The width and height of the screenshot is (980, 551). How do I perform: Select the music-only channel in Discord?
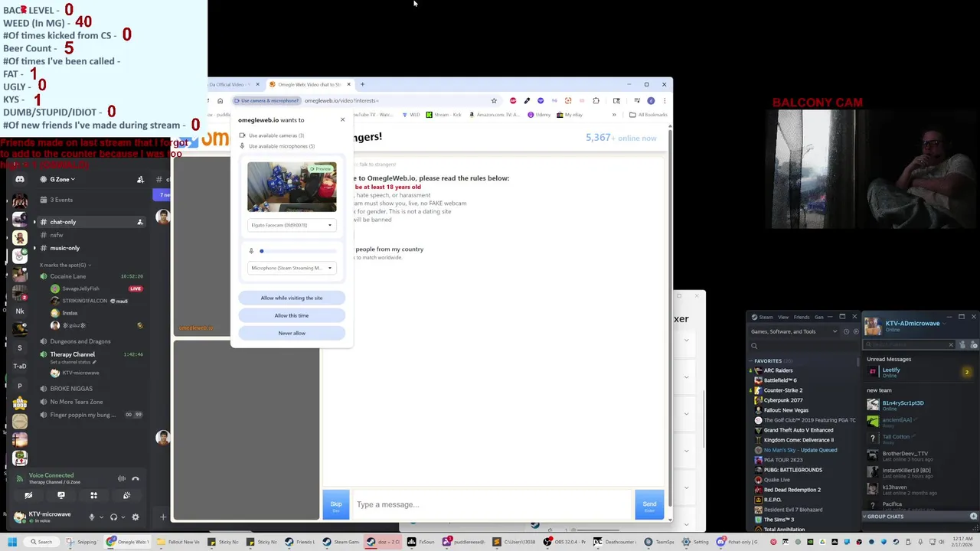(x=90, y=248)
